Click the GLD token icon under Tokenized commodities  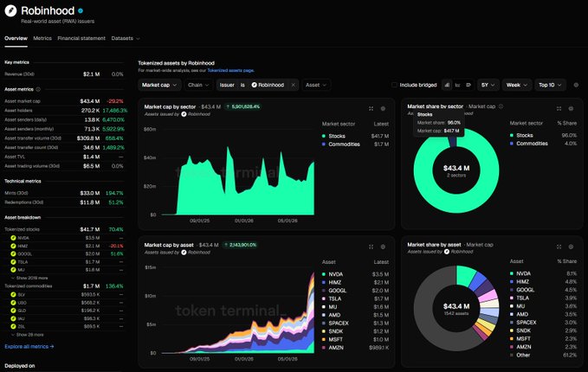13,311
